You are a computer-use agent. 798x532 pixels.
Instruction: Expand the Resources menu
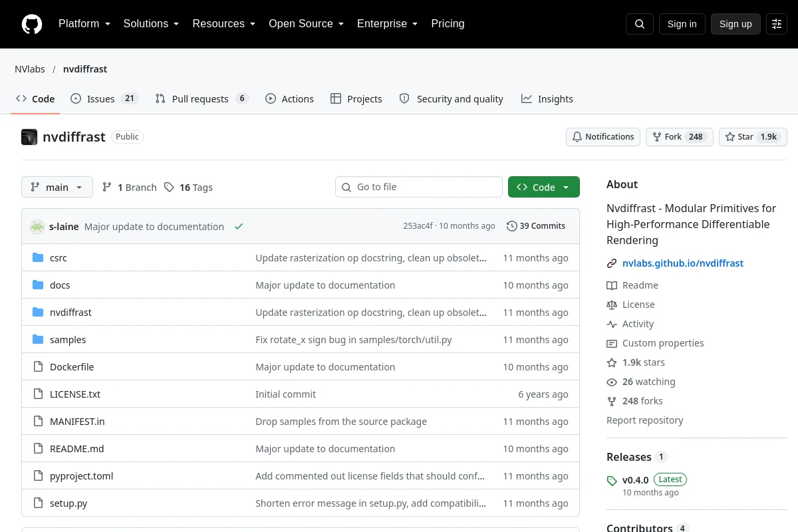[224, 24]
